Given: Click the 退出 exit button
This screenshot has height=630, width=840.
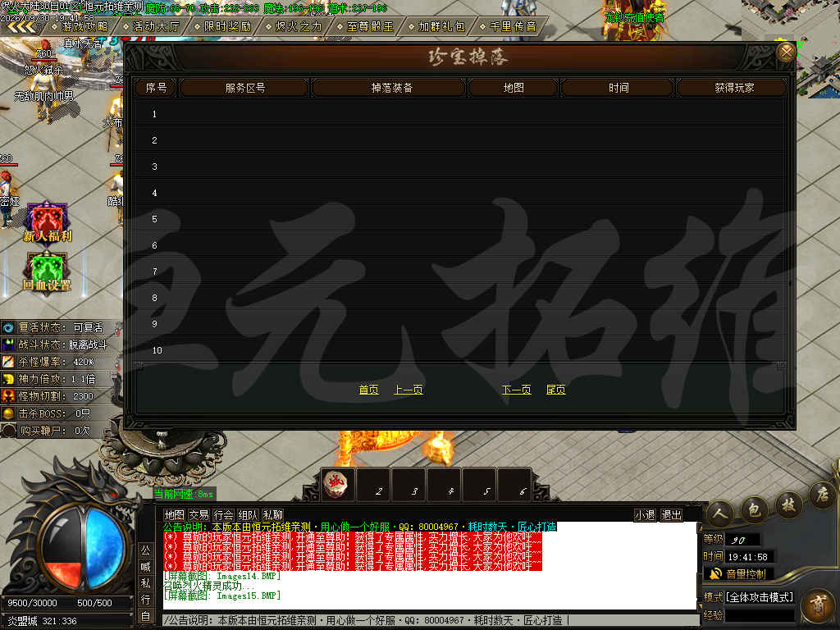Looking at the screenshot, I should [671, 515].
